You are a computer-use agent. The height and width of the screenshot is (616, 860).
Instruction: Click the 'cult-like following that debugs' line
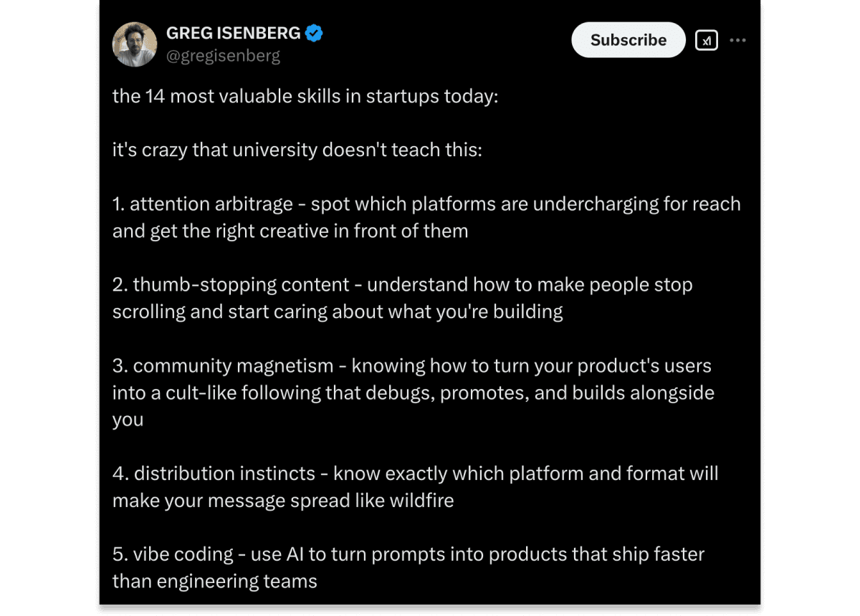tap(414, 393)
